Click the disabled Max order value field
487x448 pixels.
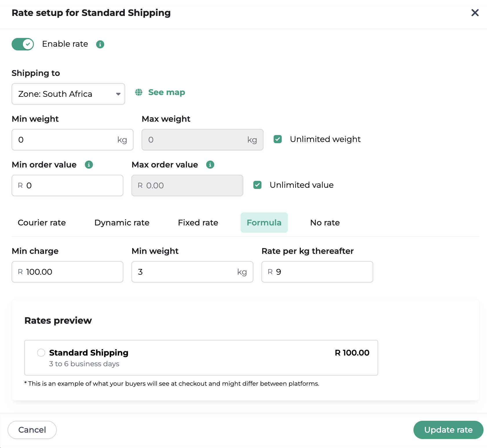coord(187,185)
